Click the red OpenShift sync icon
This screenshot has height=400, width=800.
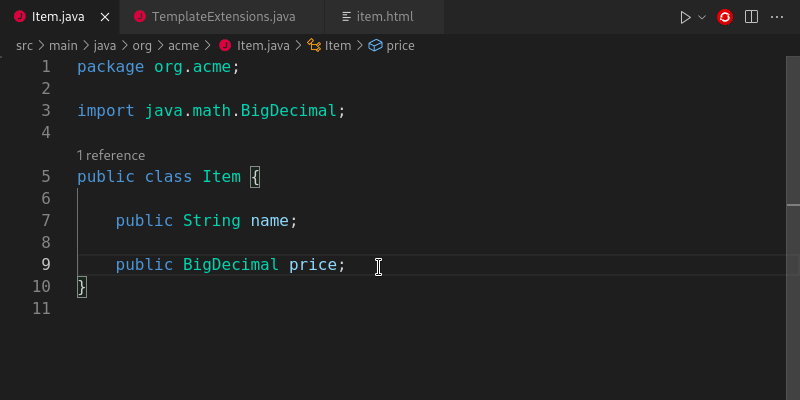tap(725, 17)
